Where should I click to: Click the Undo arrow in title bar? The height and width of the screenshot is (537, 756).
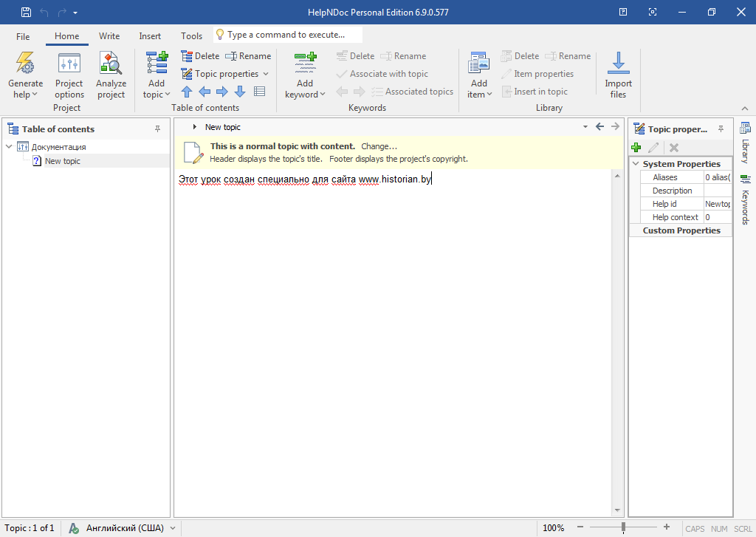[x=44, y=12]
